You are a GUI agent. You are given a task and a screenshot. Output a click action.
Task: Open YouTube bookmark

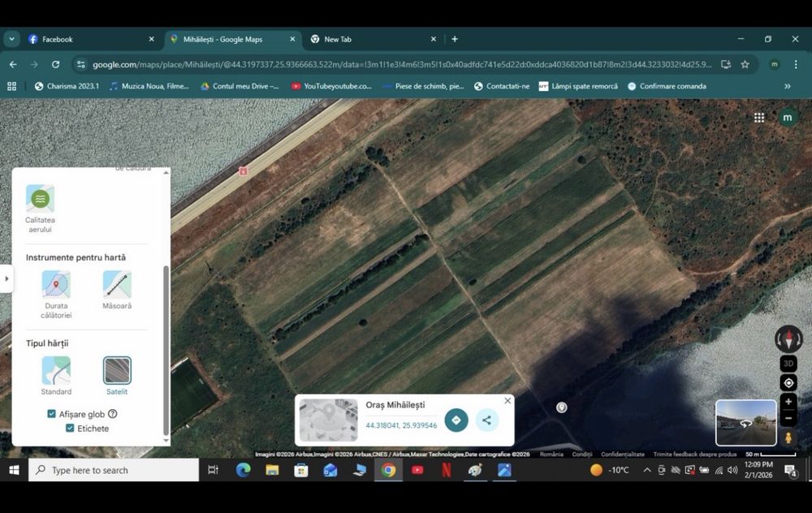click(x=331, y=87)
